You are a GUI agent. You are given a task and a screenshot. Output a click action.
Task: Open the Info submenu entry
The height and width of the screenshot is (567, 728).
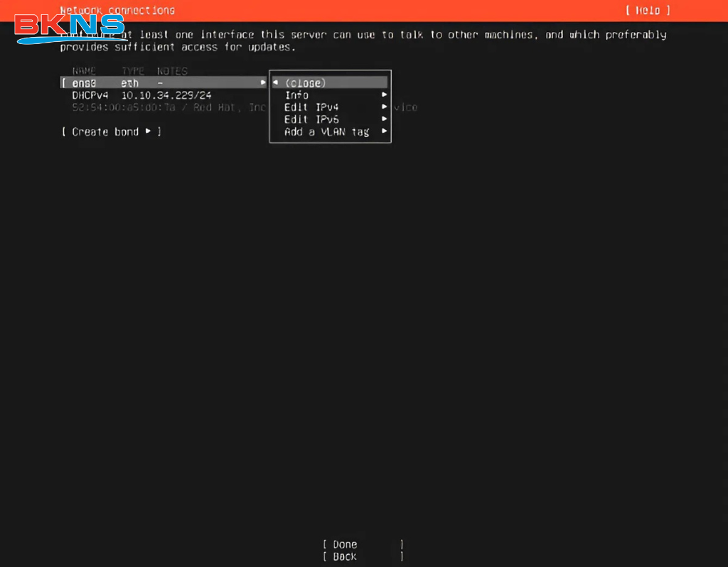click(296, 95)
